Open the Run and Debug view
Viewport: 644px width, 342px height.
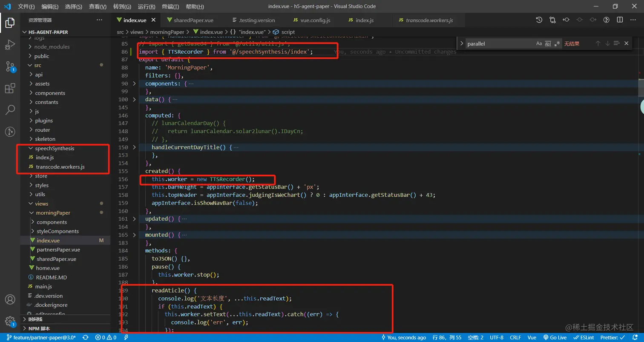[10, 44]
